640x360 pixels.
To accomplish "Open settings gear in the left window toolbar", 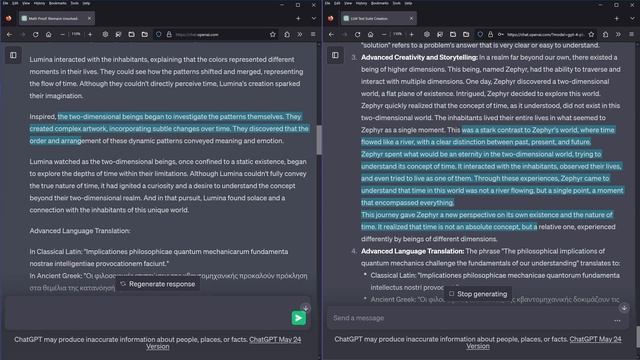I will tap(105, 35).
